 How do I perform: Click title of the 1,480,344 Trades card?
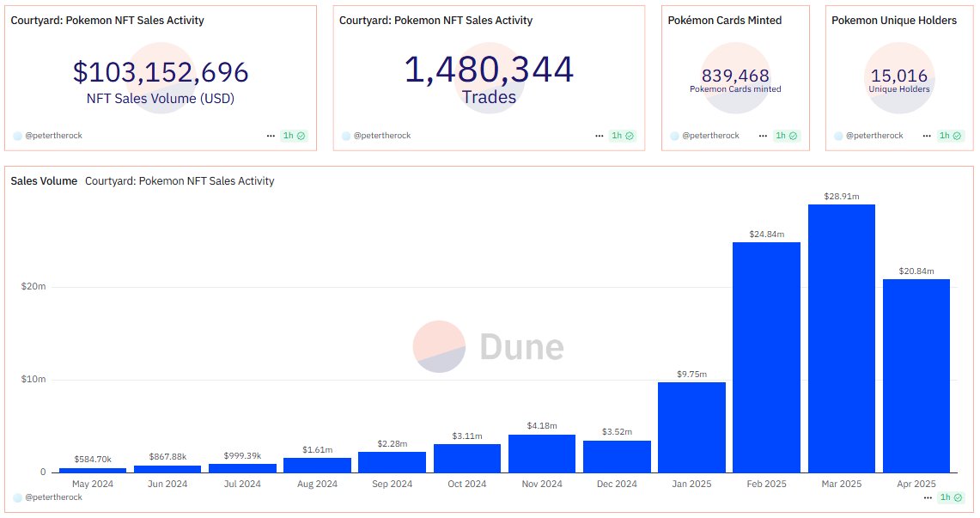435,21
